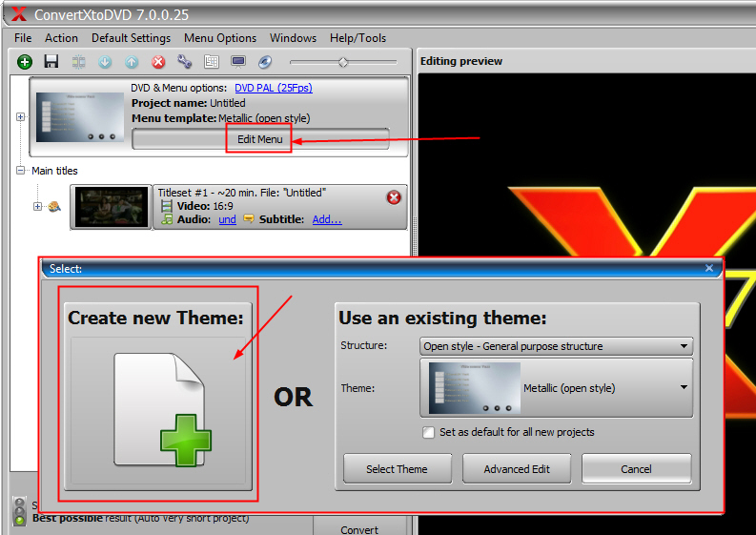Select the Main titles tree label
Screen dimensions: 756x535
(54, 171)
